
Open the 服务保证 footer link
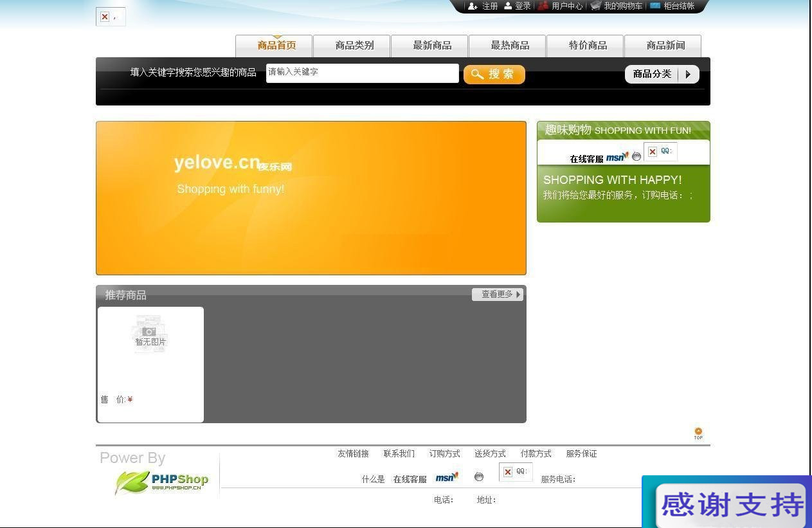[x=582, y=453]
